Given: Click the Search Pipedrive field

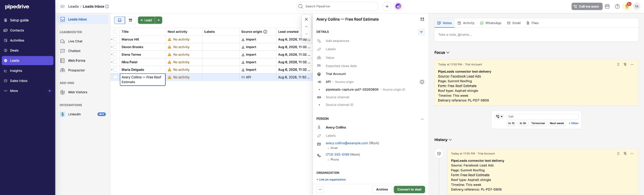Looking at the screenshot, I should [x=337, y=6].
